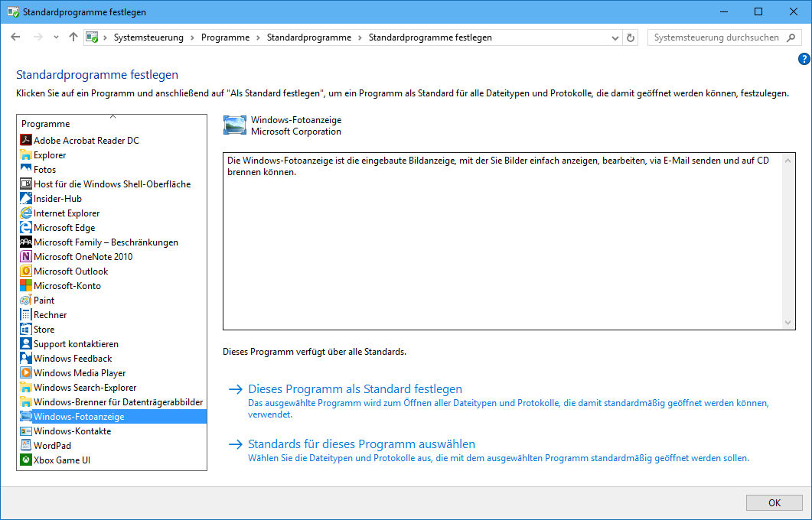Click the Support kontaktieren icon
812x520 pixels.
coord(26,343)
